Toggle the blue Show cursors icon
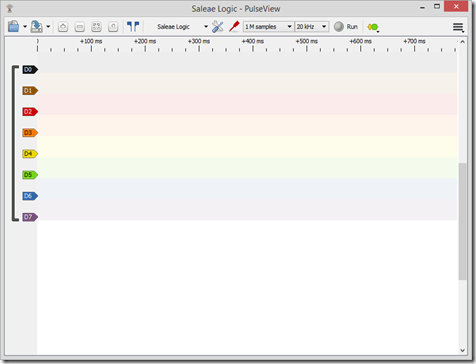Screen dimensions: 476x364 [x=133, y=26]
